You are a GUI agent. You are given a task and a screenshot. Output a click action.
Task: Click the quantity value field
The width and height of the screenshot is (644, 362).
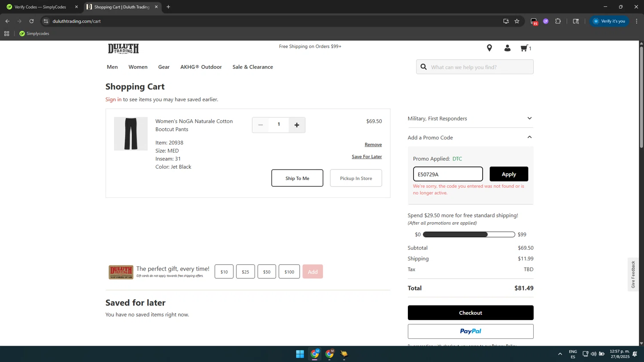coord(279,125)
